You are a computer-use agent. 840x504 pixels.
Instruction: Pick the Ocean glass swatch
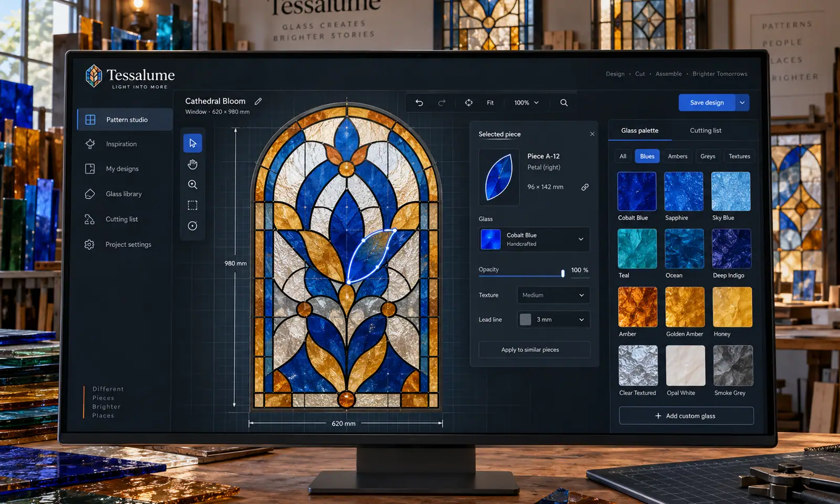(684, 249)
